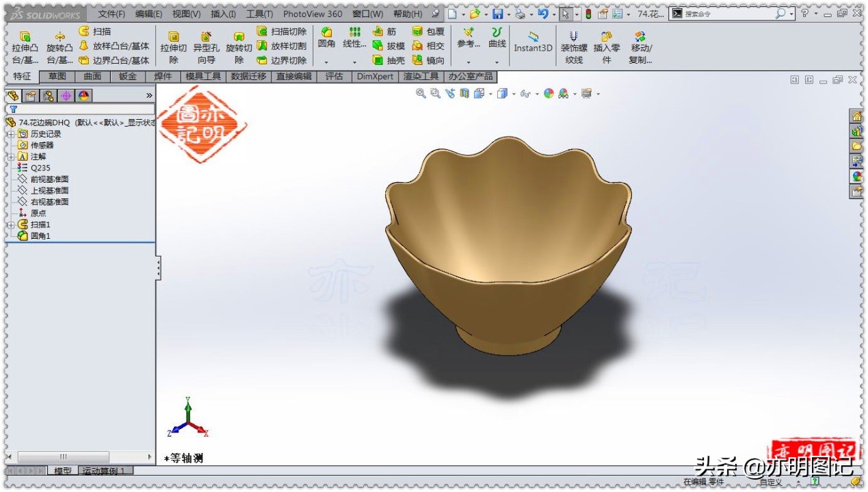868x492 pixels.
Task: Expand the panel tabs chevron »
Action: 149,96
